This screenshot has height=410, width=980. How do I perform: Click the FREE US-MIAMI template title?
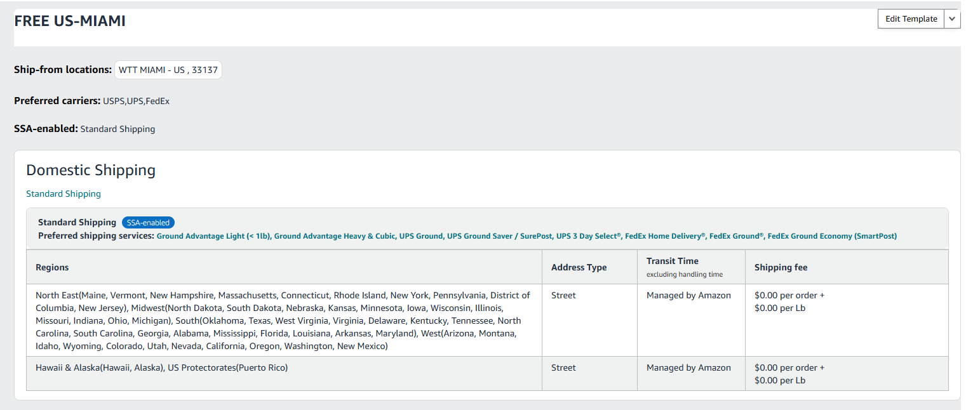[70, 21]
